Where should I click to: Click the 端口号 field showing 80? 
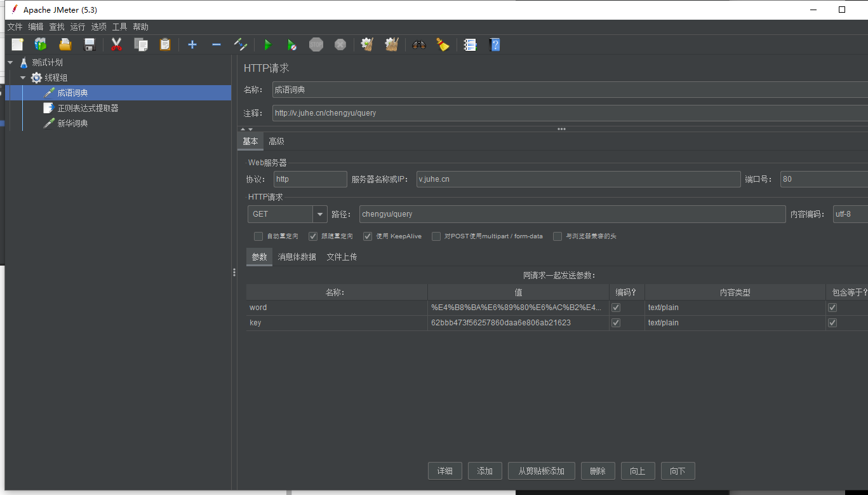(824, 179)
